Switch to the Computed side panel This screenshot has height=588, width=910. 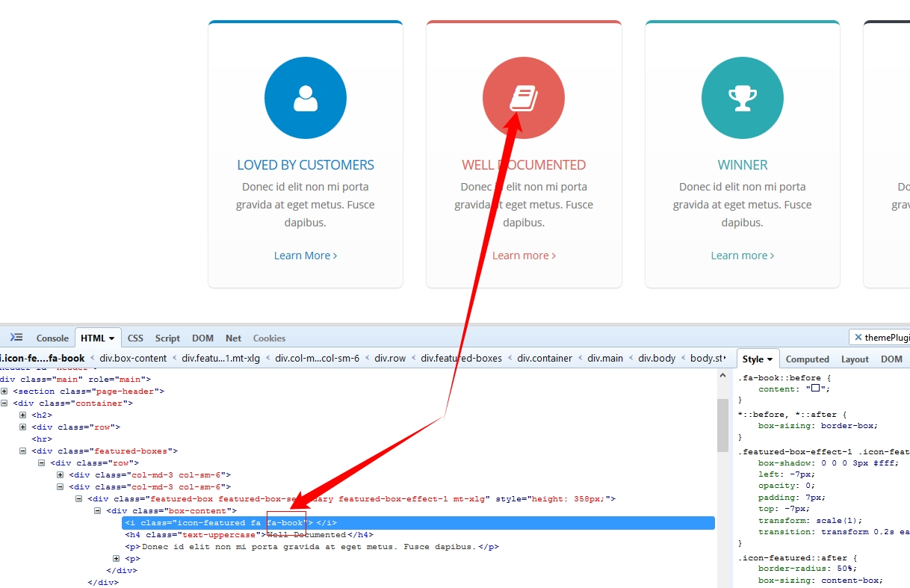pyautogui.click(x=808, y=359)
